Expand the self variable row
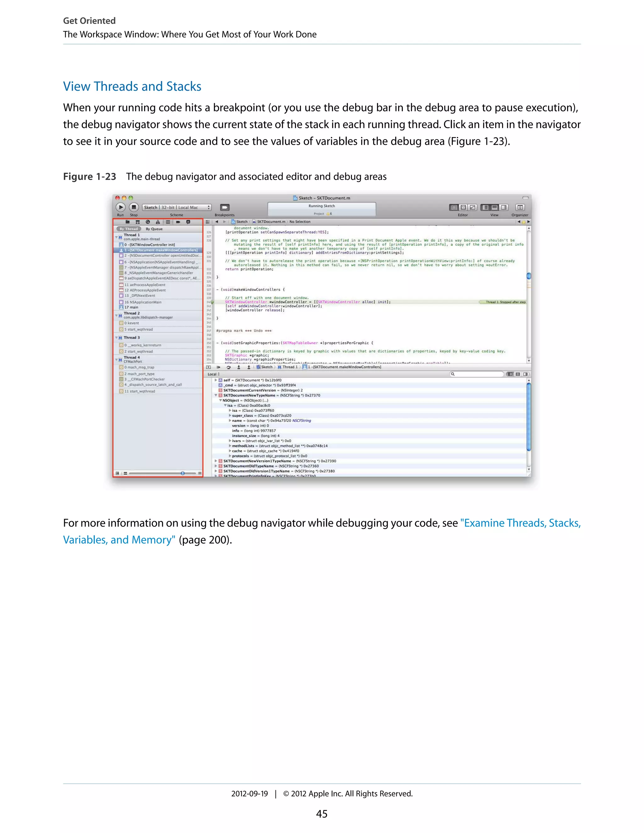 (216, 380)
